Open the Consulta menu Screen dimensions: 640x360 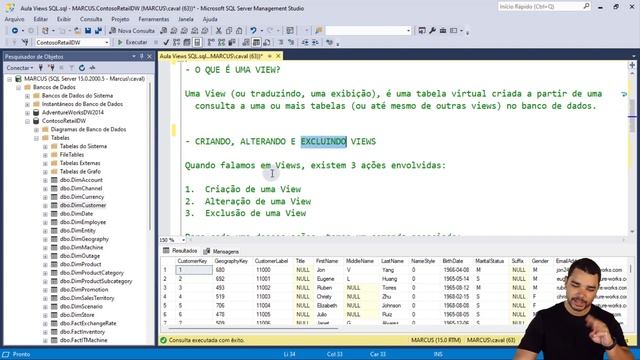tap(91, 19)
